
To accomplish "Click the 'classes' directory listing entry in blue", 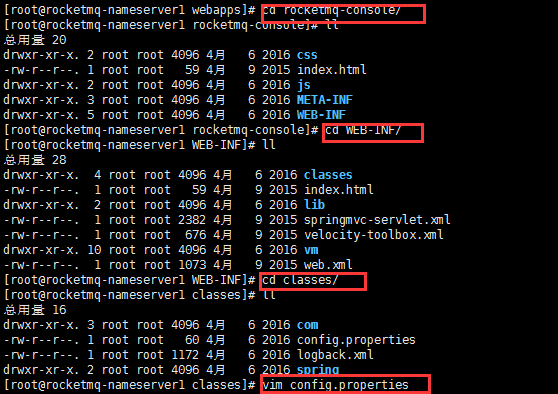I will coord(328,175).
